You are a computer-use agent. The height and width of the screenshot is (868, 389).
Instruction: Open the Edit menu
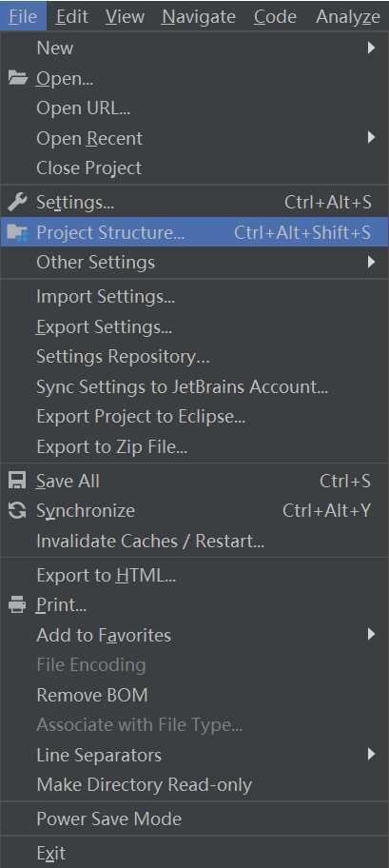(72, 16)
